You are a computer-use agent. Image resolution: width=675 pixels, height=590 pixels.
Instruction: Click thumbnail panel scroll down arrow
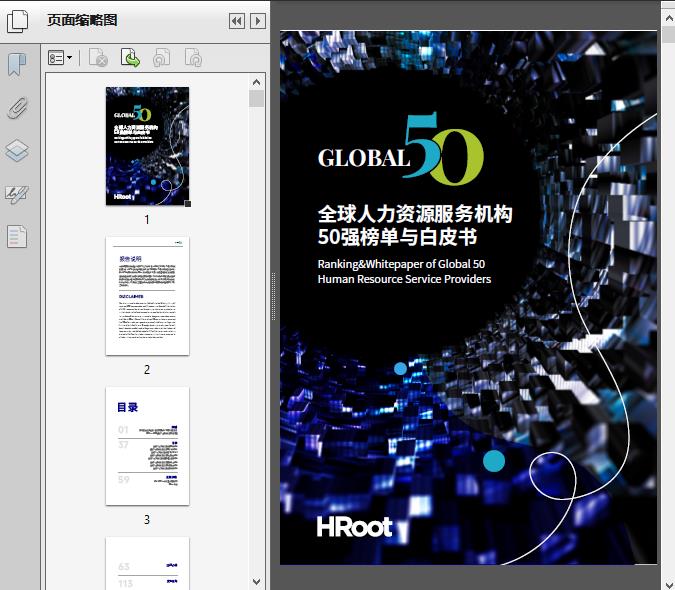(257, 582)
